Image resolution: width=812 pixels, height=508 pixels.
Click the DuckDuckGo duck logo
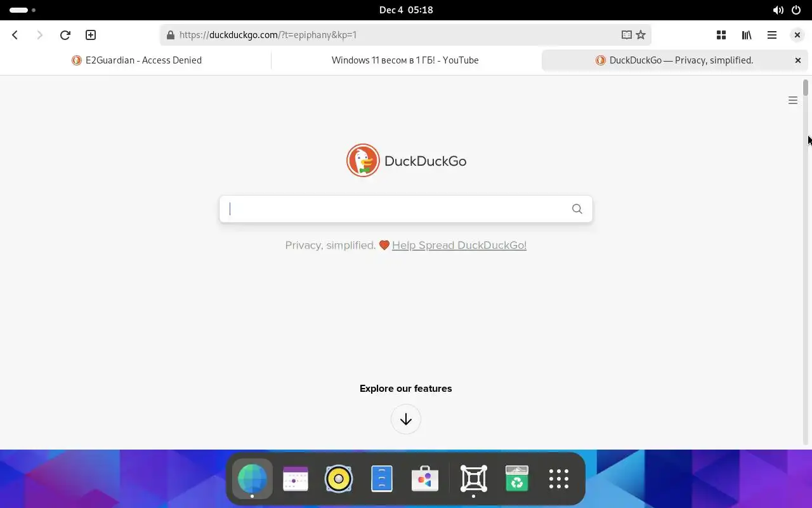click(x=363, y=160)
